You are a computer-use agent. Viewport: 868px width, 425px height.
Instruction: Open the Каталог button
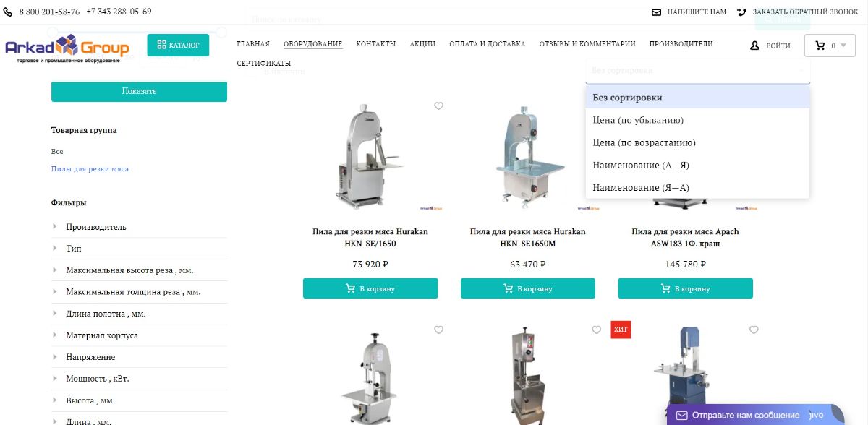point(178,45)
